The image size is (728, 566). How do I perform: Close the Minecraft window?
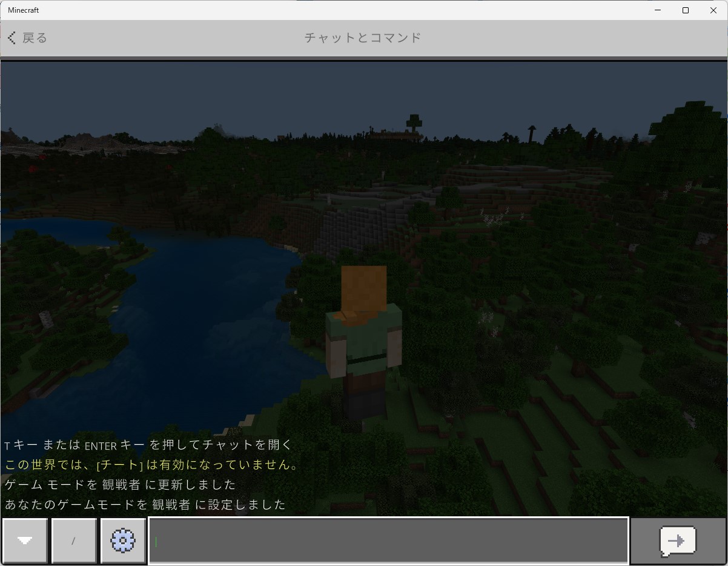pyautogui.click(x=713, y=10)
